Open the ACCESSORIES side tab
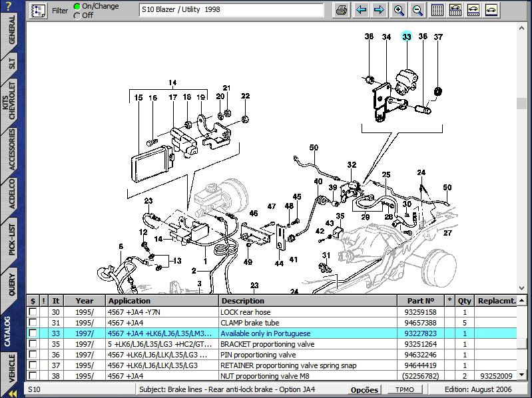This screenshot has width=532, height=398. [x=12, y=149]
